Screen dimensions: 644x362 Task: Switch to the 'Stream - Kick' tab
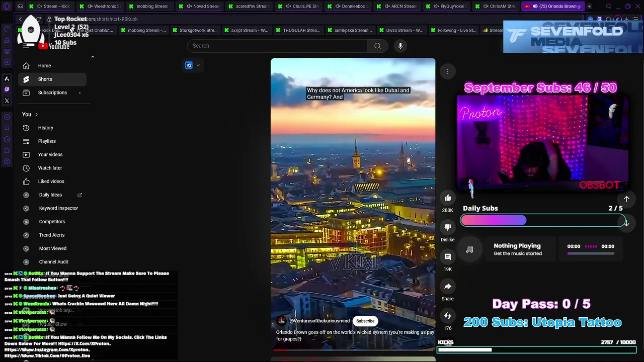point(50,6)
